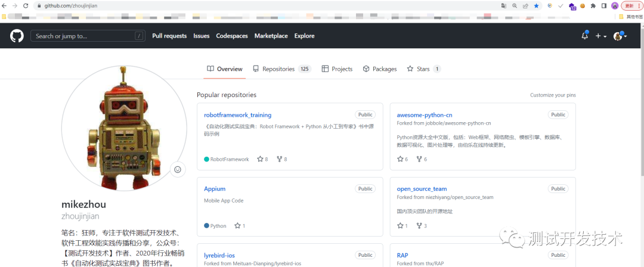Click the purple extension with the 12 badge
The width and height of the screenshot is (644, 267).
[x=572, y=6]
